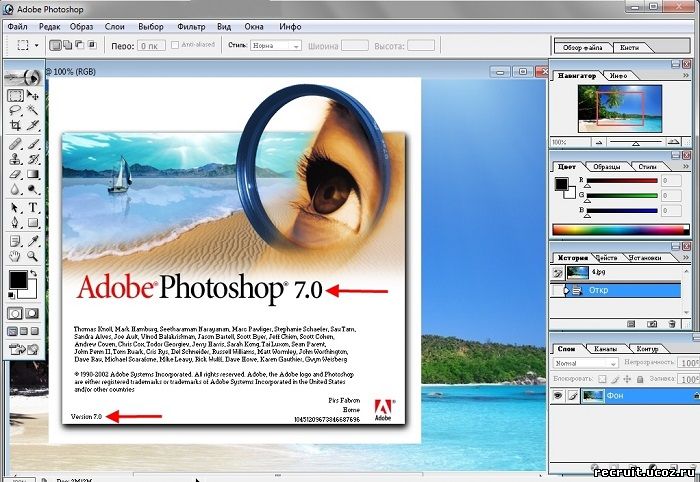The height and width of the screenshot is (482, 700).
Task: Swap foreground and background colors
Action: pos(33,273)
